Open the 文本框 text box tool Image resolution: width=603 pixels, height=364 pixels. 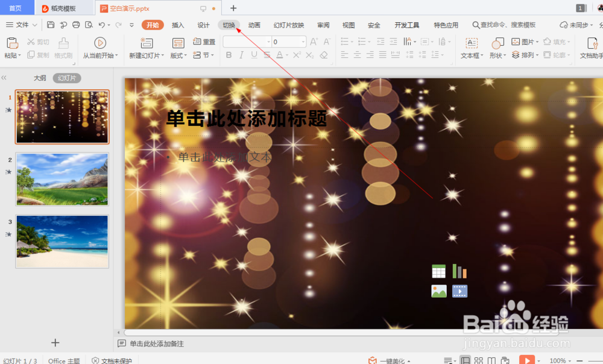(x=472, y=45)
